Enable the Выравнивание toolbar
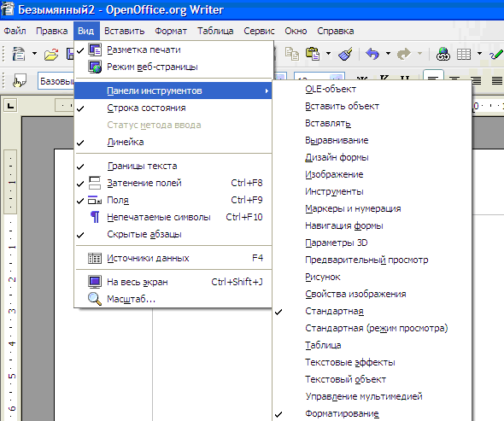 (372, 140)
